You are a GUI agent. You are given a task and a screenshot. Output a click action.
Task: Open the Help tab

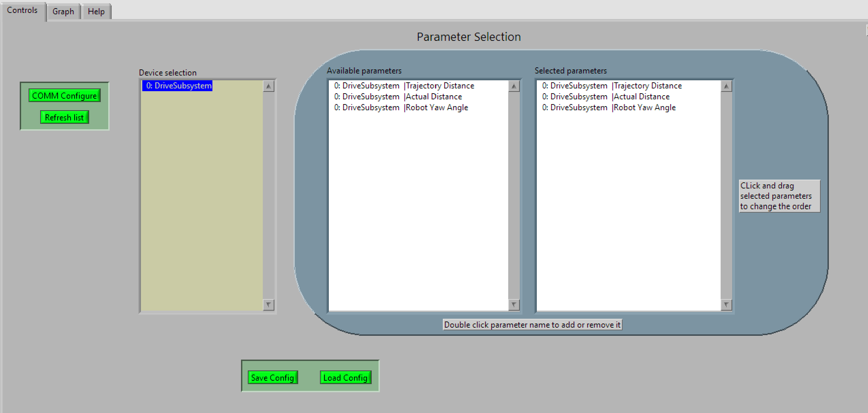[x=96, y=11]
